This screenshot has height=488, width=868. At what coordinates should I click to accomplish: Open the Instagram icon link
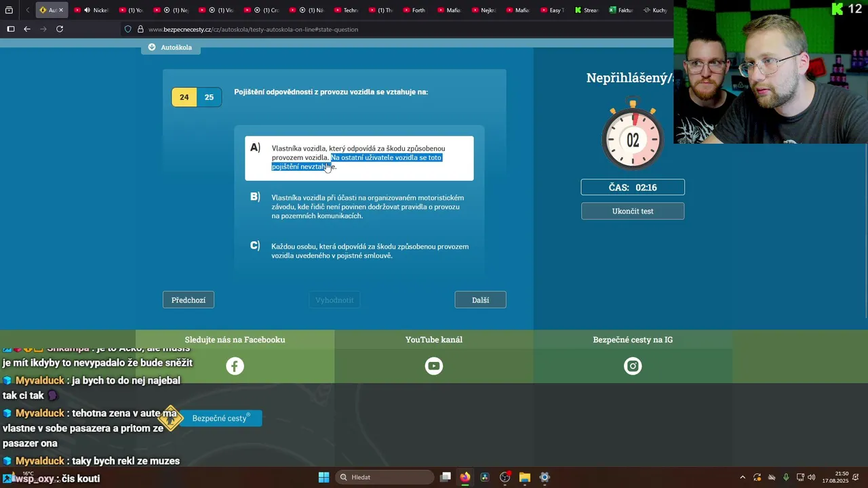pyautogui.click(x=633, y=366)
